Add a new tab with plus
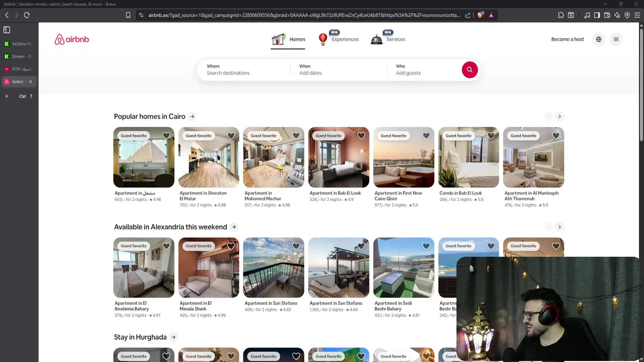 coord(7,96)
